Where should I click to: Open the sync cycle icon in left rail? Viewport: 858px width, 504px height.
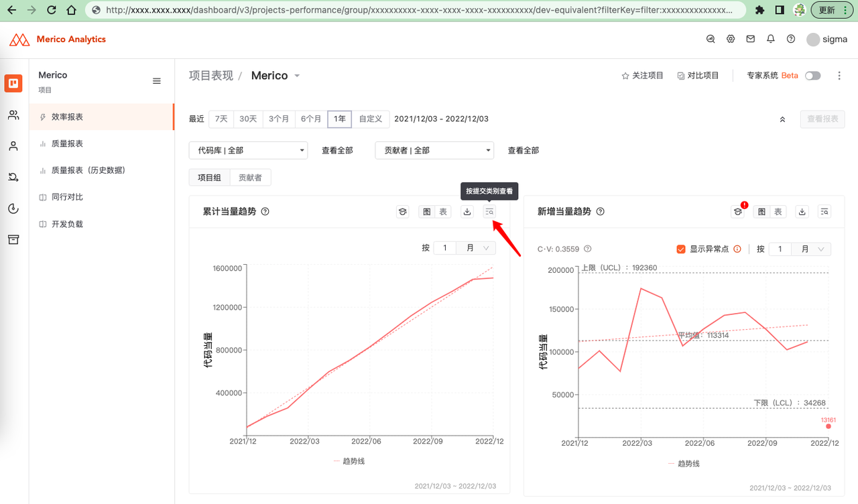(x=13, y=177)
